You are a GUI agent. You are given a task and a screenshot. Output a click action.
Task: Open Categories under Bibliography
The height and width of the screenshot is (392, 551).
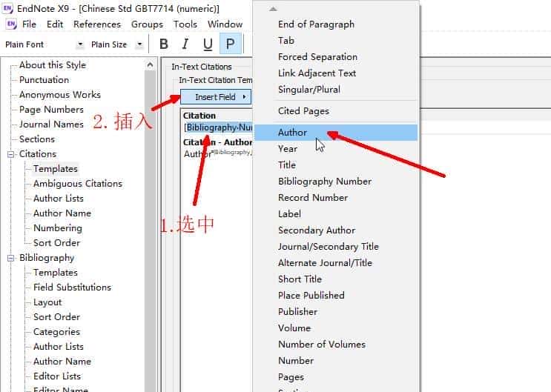click(56, 332)
